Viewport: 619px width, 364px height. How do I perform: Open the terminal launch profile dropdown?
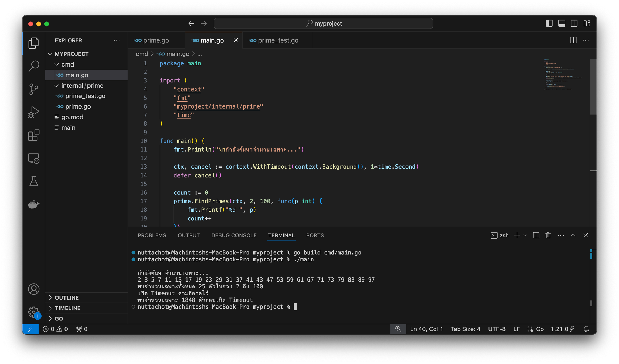click(x=525, y=235)
